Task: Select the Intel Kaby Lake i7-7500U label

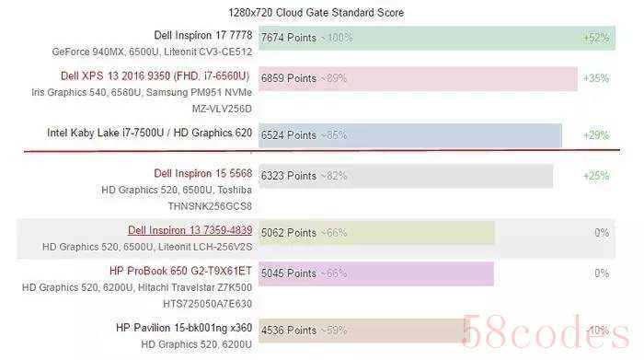Action: pyautogui.click(x=149, y=133)
